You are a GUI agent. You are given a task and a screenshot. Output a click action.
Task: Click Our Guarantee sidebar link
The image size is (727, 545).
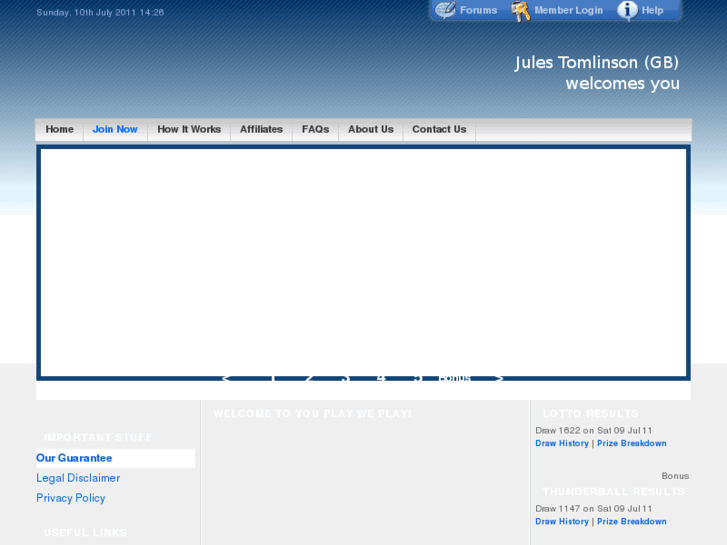74,458
